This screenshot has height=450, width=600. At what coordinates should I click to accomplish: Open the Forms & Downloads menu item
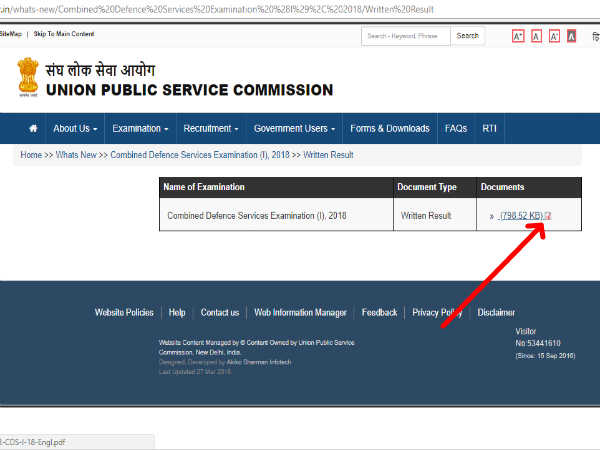tap(390, 129)
